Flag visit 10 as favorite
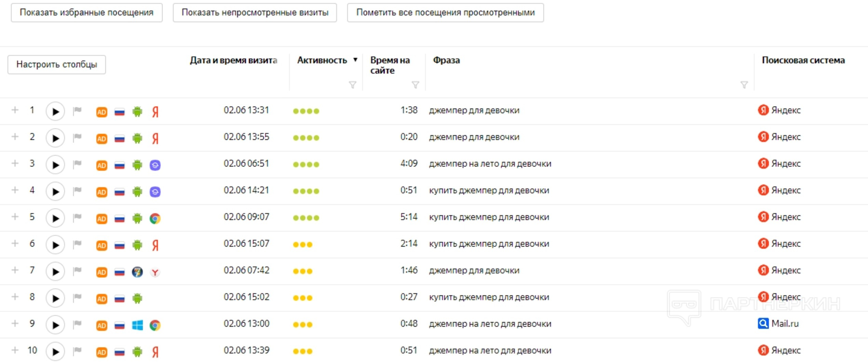868x362 pixels. click(77, 351)
